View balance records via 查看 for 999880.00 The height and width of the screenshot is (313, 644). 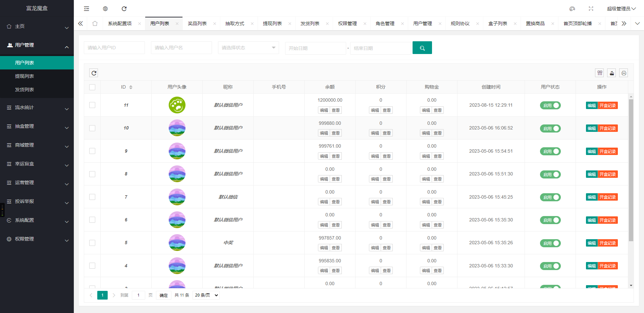coord(336,133)
